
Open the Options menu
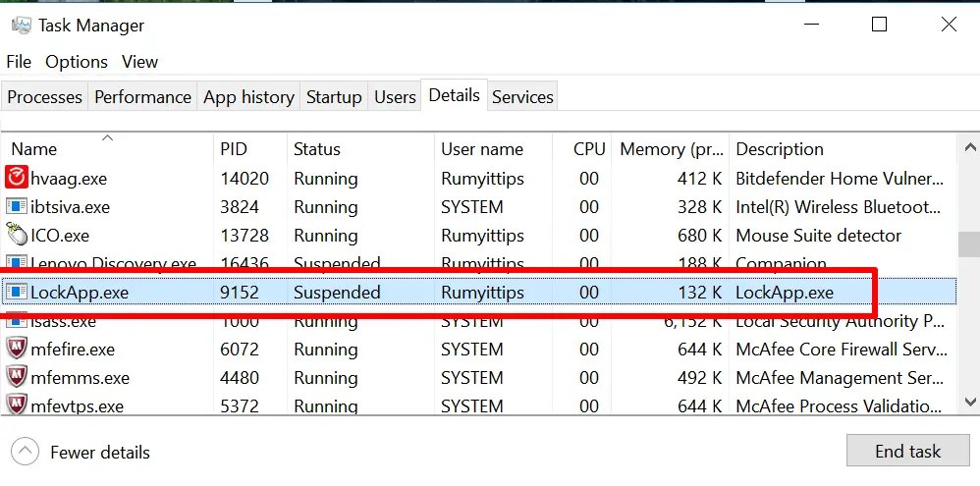click(x=77, y=62)
